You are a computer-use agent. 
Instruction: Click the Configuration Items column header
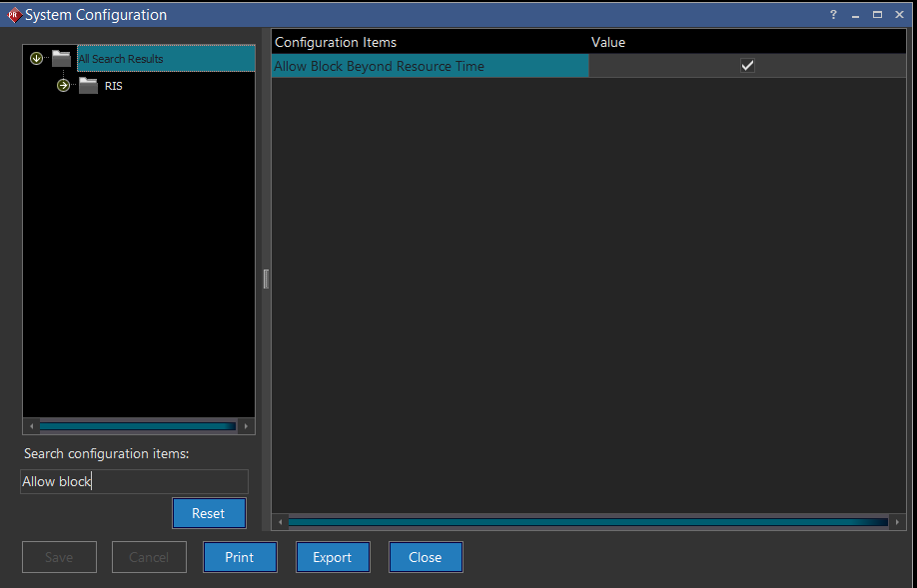tap(336, 42)
